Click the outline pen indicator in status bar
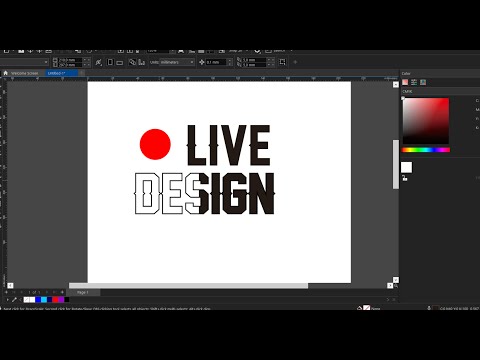The height and width of the screenshot is (360, 480). coord(429,308)
